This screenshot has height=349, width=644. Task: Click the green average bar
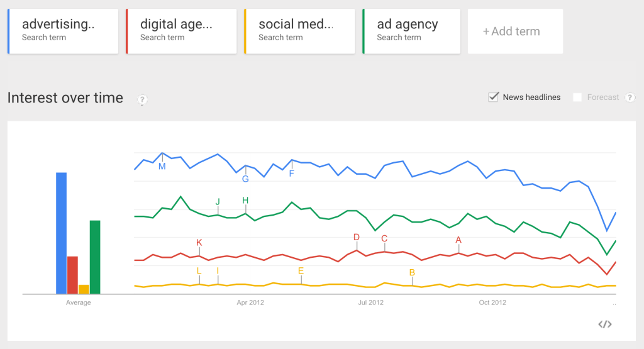95,257
